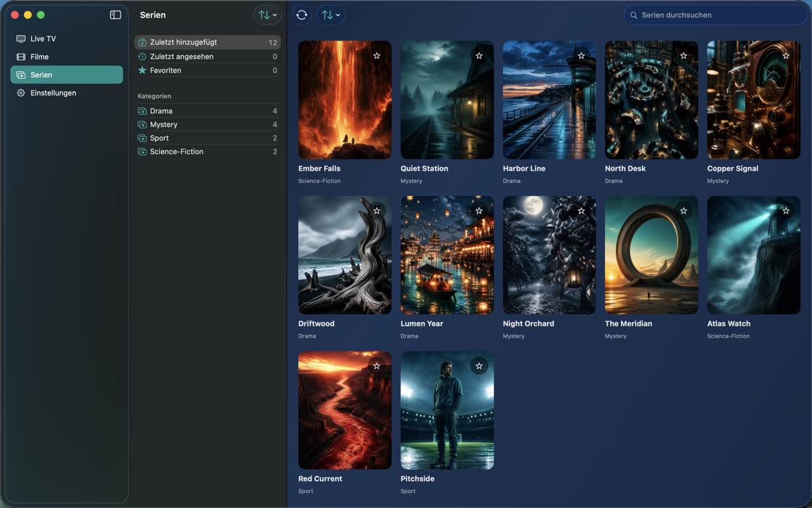The width and height of the screenshot is (812, 508).
Task: Toggle the sidebar visibility icon
Action: point(115,15)
